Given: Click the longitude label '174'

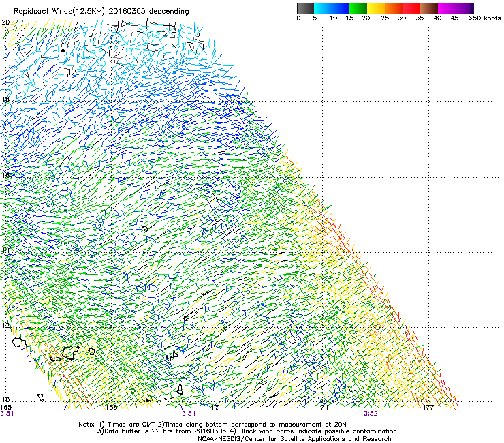Looking at the screenshot, I should click(x=323, y=408).
